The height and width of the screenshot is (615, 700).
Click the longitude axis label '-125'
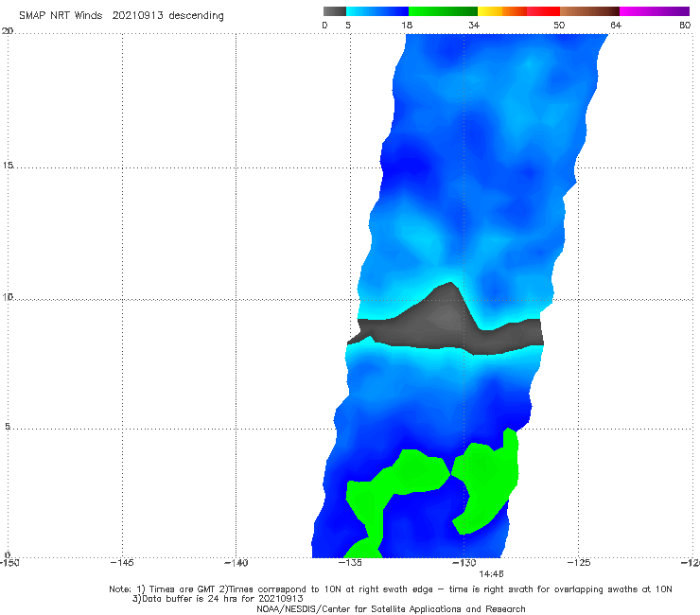point(579,563)
